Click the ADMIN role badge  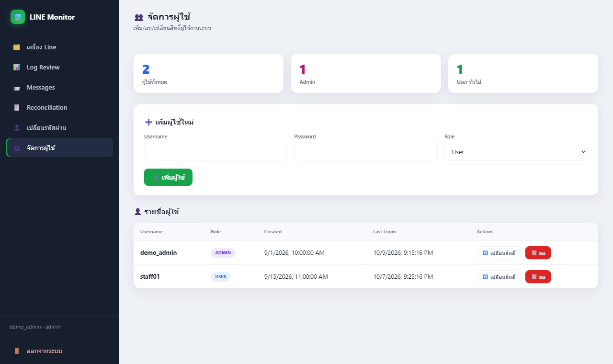pyautogui.click(x=223, y=253)
